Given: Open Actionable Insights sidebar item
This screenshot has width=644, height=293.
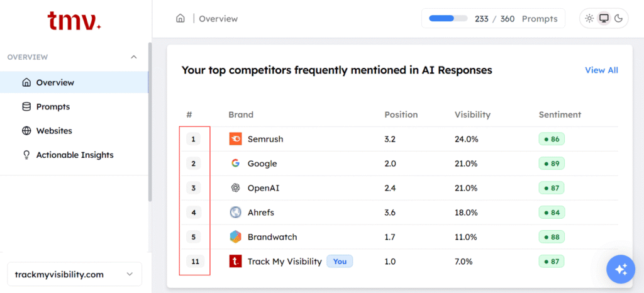Looking at the screenshot, I should coord(74,155).
